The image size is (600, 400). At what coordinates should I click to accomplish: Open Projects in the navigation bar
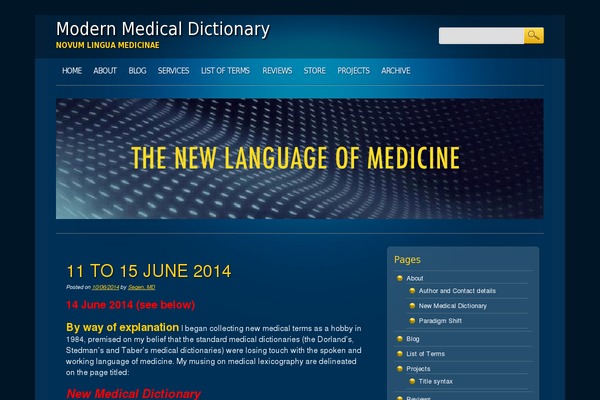coord(354,71)
